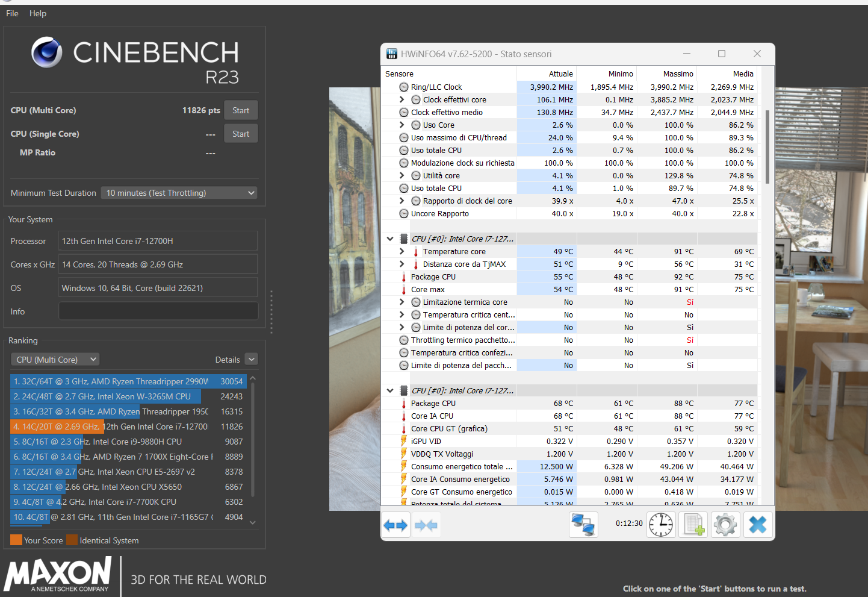Click the clock reset timer icon
Viewport: 868px width, 597px height.
coord(661,525)
